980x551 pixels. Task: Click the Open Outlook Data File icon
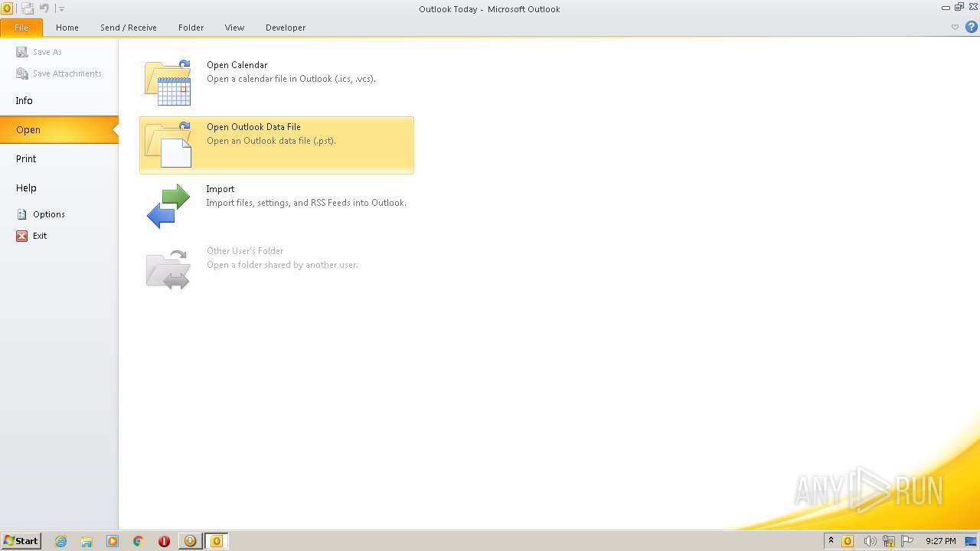point(168,145)
